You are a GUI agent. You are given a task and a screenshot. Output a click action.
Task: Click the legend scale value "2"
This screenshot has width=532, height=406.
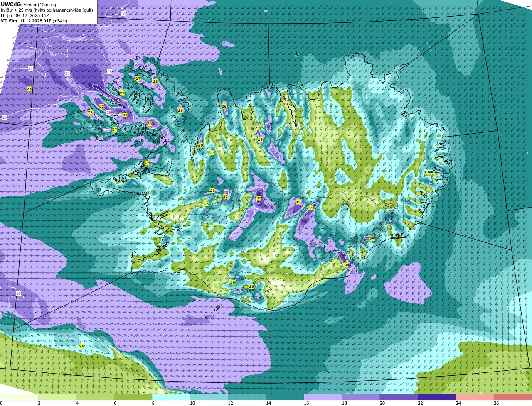click(x=39, y=403)
